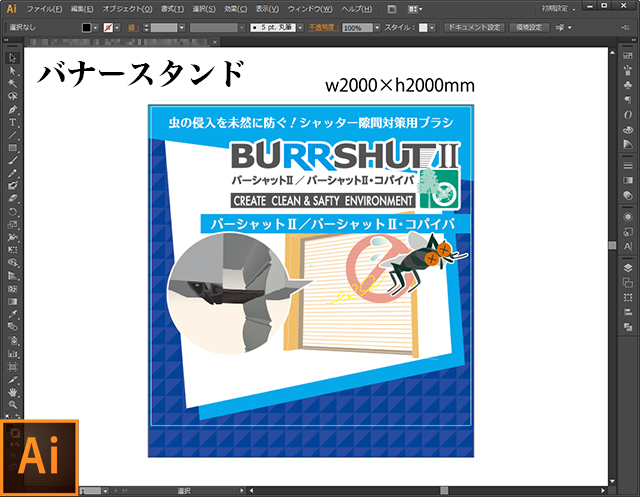Select the Shape Builder tool
The width and height of the screenshot is (640, 497).
12,263
